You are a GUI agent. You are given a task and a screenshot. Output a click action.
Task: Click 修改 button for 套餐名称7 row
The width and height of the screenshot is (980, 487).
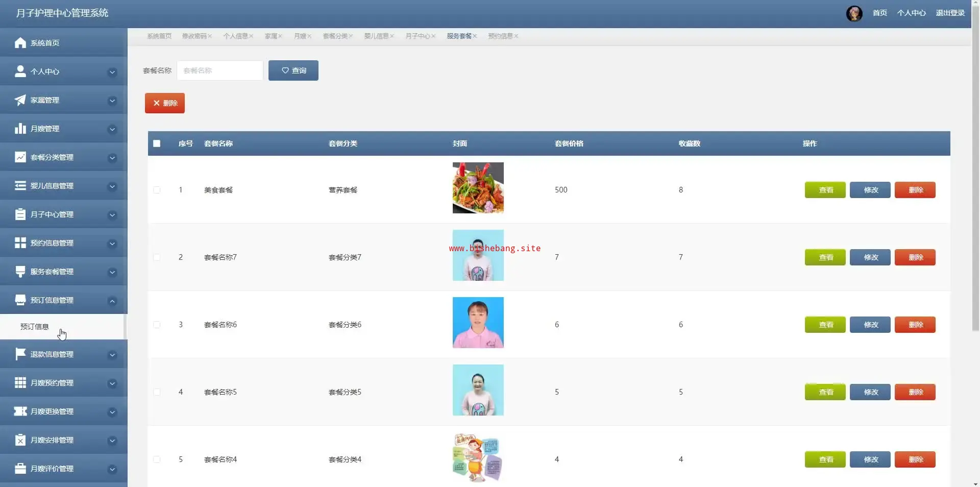pos(870,257)
